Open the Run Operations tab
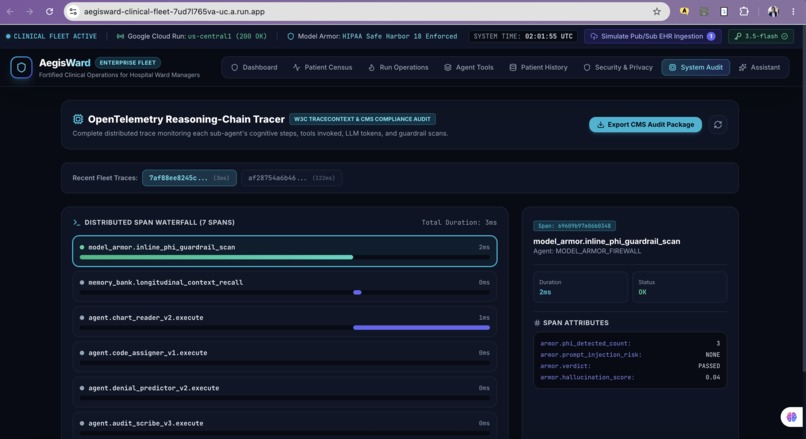The image size is (806, 439). click(398, 67)
